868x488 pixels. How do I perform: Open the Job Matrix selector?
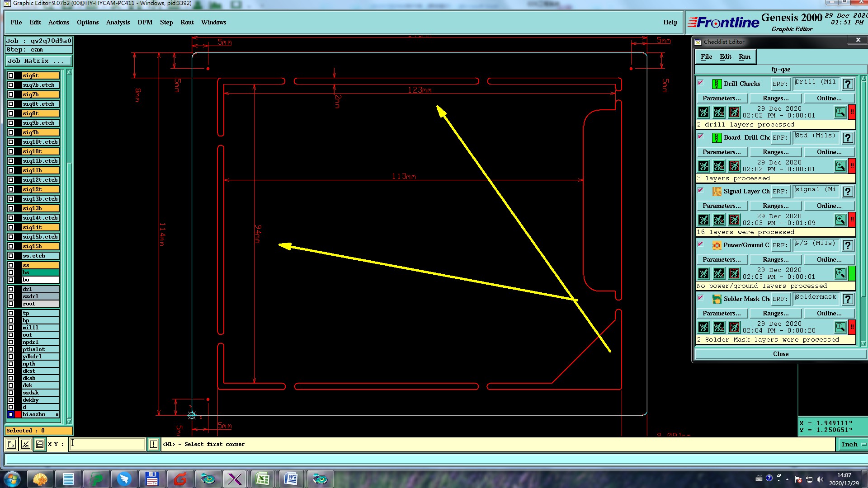pyautogui.click(x=38, y=61)
